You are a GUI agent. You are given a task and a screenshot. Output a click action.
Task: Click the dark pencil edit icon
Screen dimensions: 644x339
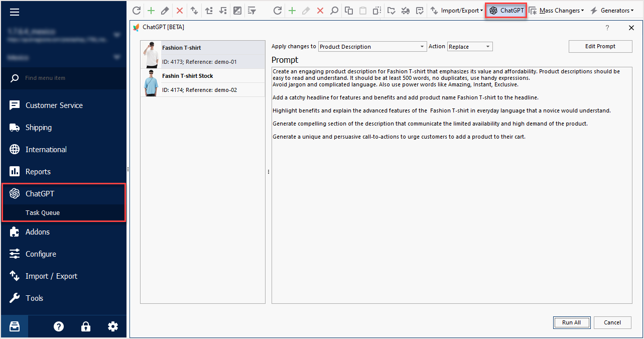(165, 11)
